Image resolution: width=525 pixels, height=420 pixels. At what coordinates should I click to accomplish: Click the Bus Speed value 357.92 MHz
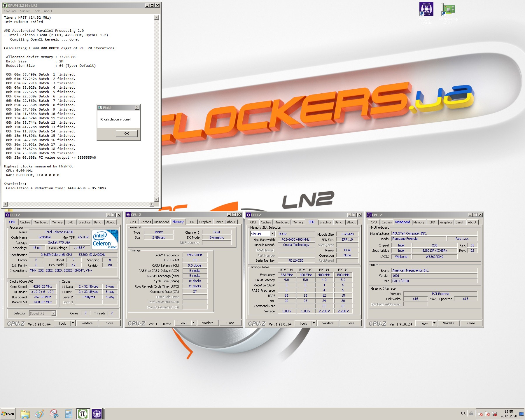[x=43, y=297]
